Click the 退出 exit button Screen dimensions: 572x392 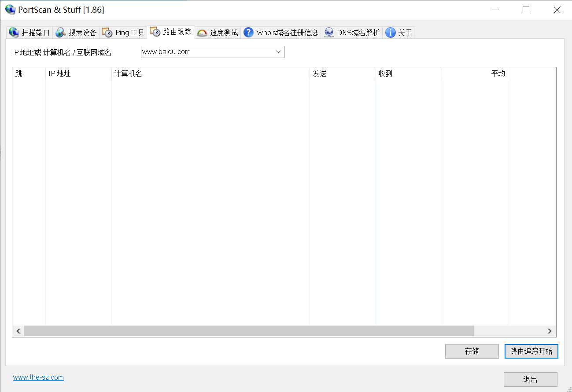tap(531, 379)
